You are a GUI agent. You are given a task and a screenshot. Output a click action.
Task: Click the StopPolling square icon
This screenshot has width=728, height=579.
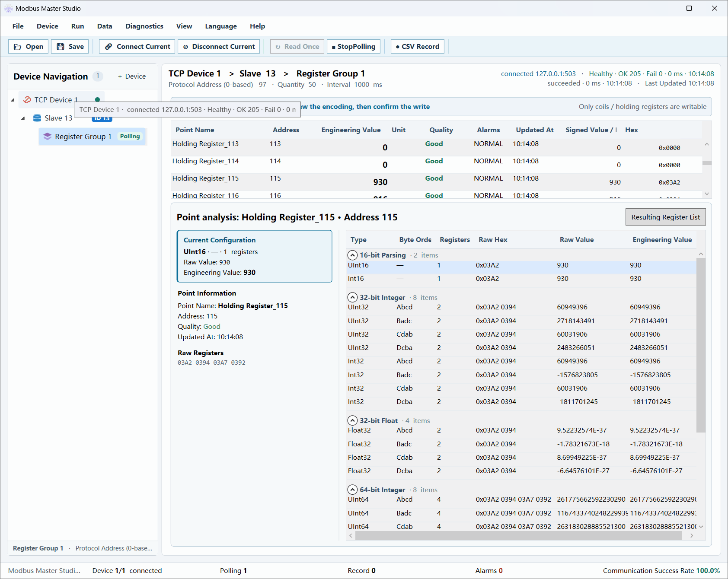pos(334,47)
